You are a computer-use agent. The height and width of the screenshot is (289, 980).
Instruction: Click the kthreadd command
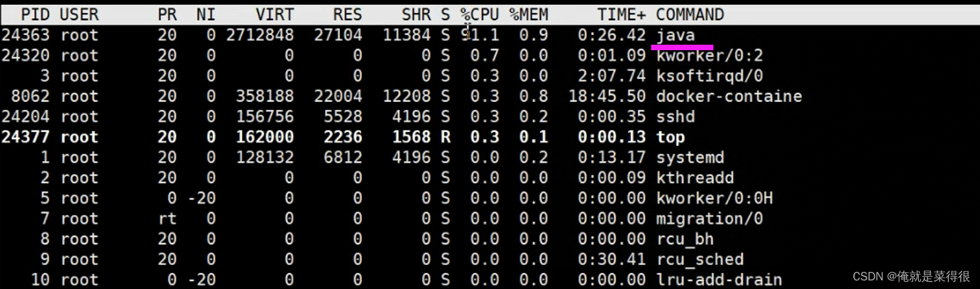(x=694, y=178)
